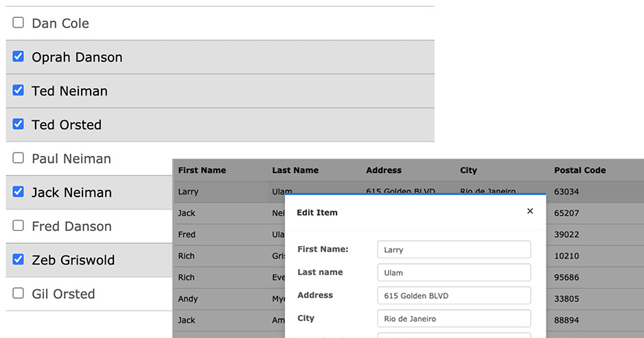The image size is (644, 338).
Task: Click postal code 39022
Action: click(x=566, y=234)
